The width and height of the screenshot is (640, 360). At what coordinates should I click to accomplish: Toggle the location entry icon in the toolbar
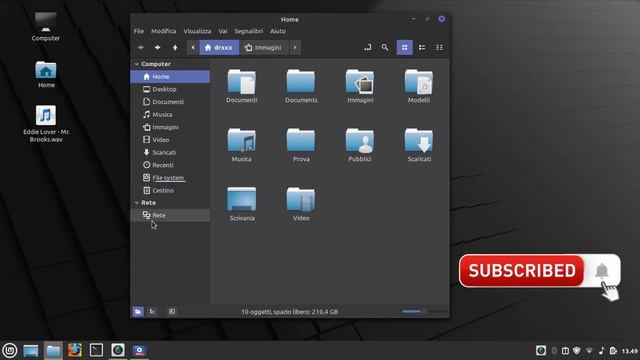point(368,48)
